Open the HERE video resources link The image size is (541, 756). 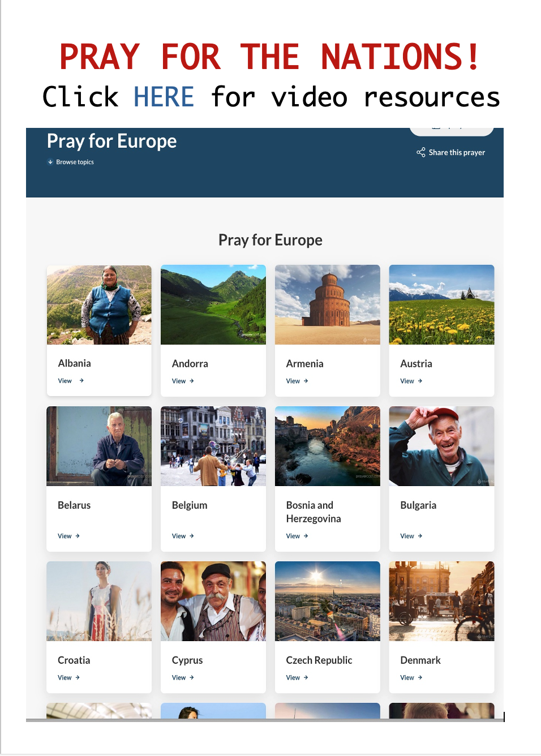click(x=164, y=97)
